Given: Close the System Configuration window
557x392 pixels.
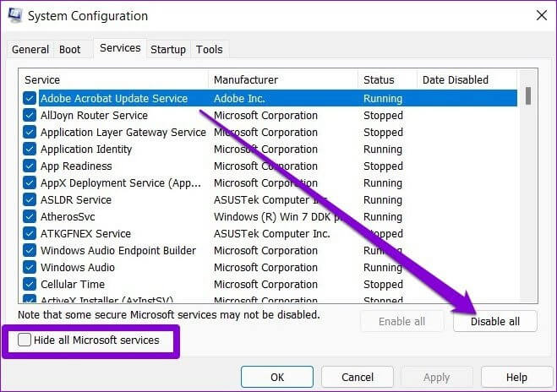Looking at the screenshot, I should (x=542, y=15).
